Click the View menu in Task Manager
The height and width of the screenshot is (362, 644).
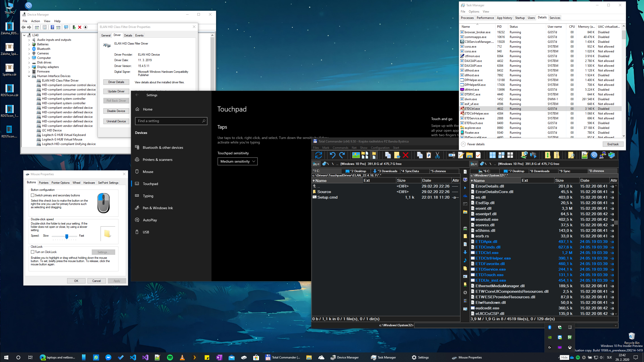(x=486, y=12)
